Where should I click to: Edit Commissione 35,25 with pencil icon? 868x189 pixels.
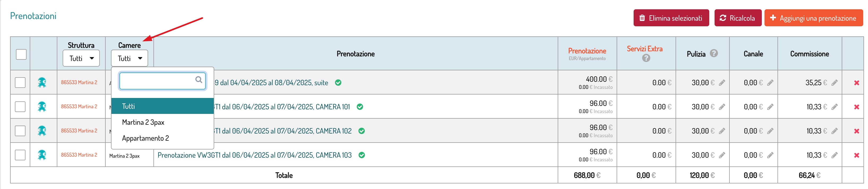tap(834, 83)
